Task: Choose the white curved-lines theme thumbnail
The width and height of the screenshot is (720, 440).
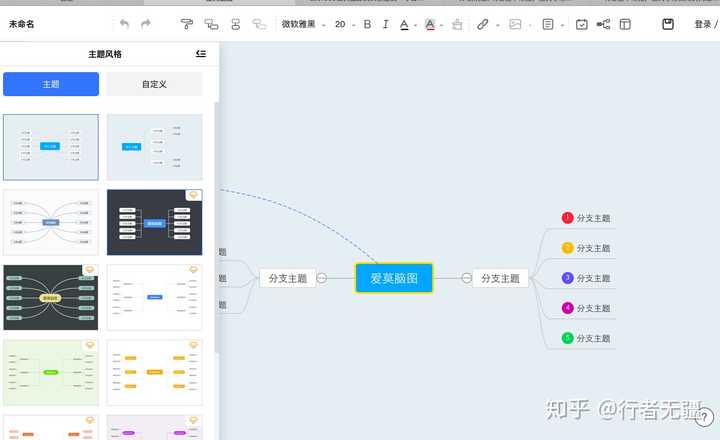Action: tap(51, 222)
